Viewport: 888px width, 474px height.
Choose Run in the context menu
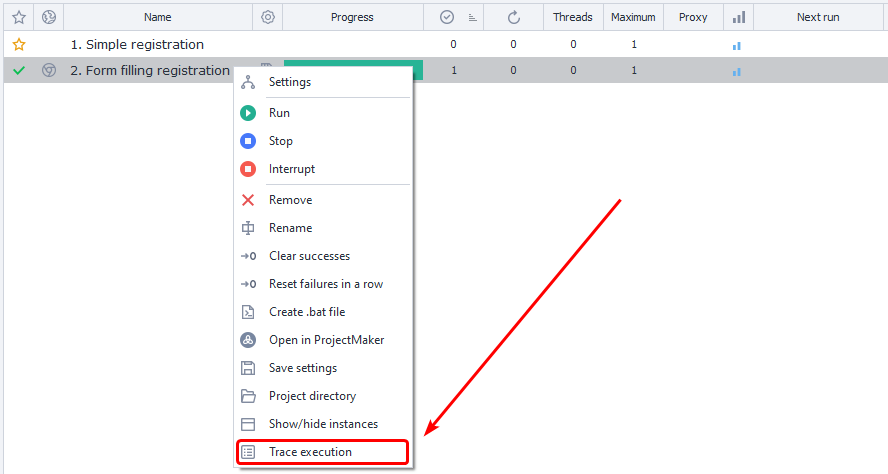click(x=279, y=113)
